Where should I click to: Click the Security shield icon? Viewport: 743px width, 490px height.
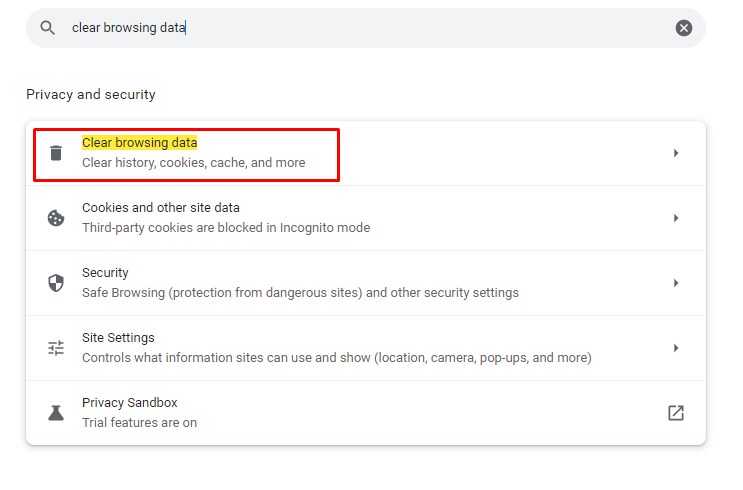[56, 283]
